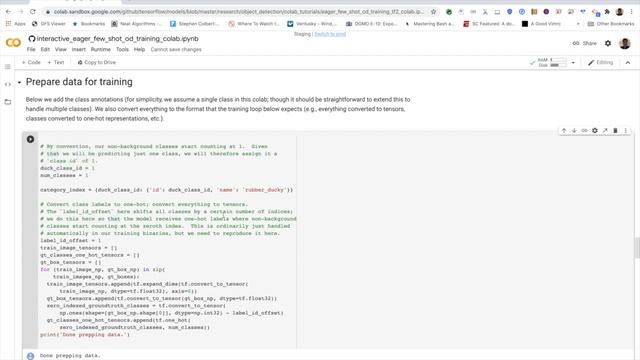This screenshot has width=640, height=360.
Task: Clear the cell output icon
Action: (30, 356)
